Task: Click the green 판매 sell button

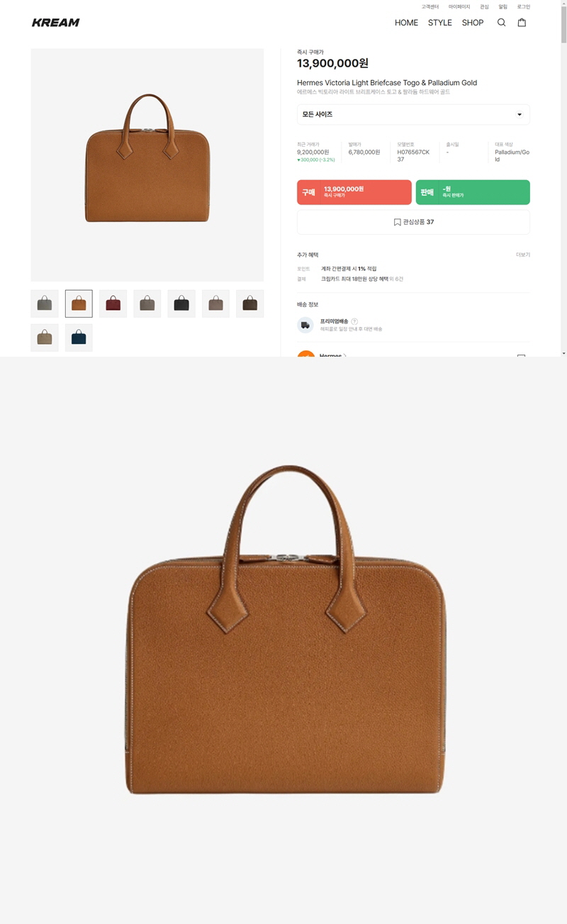Action: click(473, 192)
